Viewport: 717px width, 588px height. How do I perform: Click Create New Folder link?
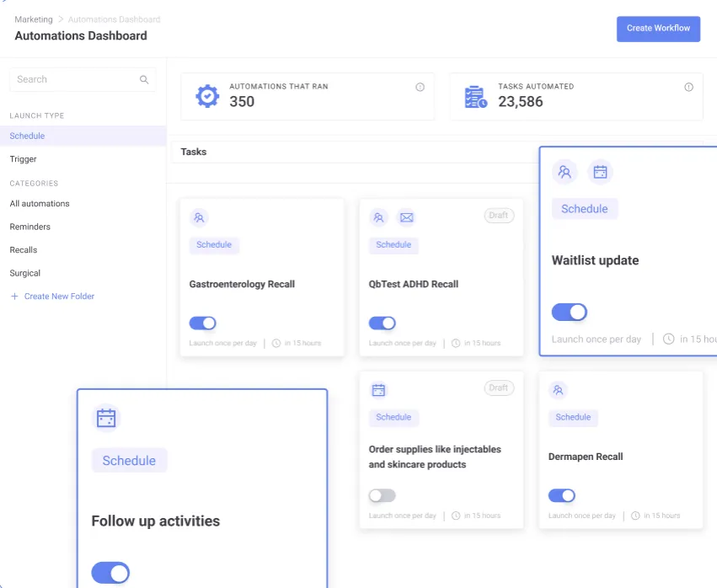(59, 297)
